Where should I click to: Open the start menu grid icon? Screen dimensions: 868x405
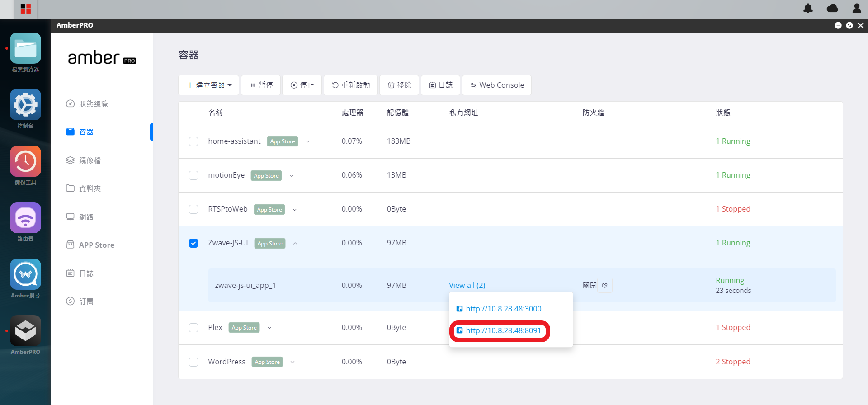tap(26, 9)
